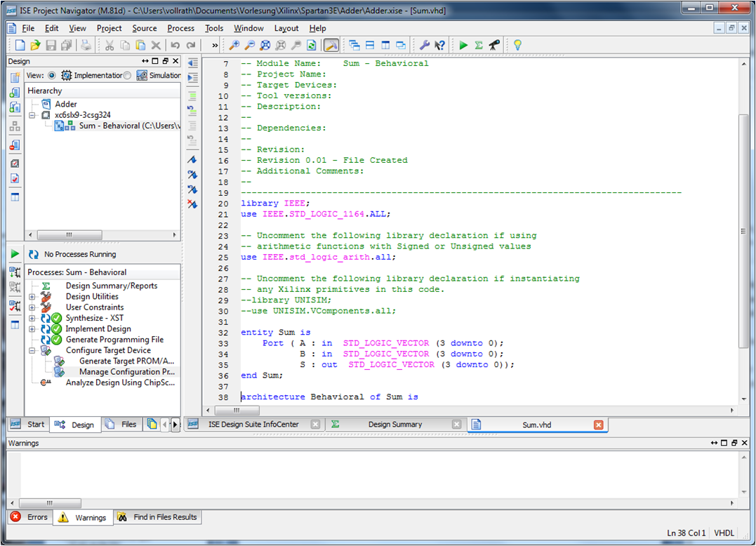Click the light bulb tips icon
Image resolution: width=756 pixels, height=546 pixels.
coord(517,45)
